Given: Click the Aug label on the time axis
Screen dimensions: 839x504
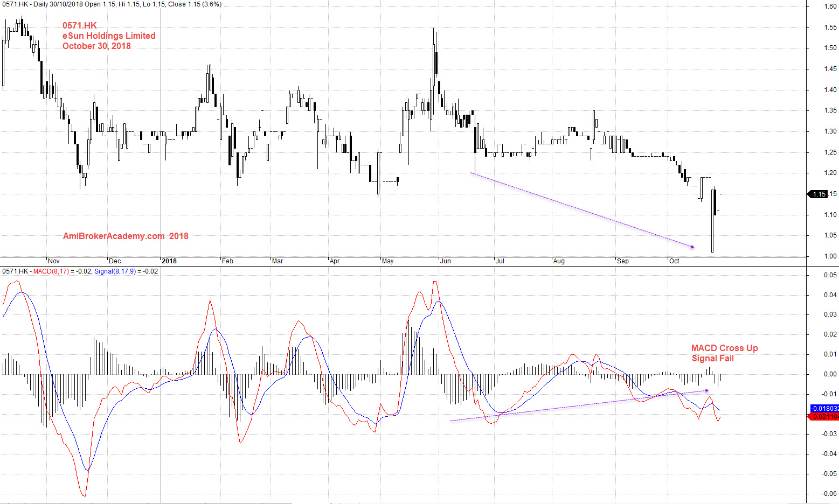Looking at the screenshot, I should pyautogui.click(x=559, y=261).
